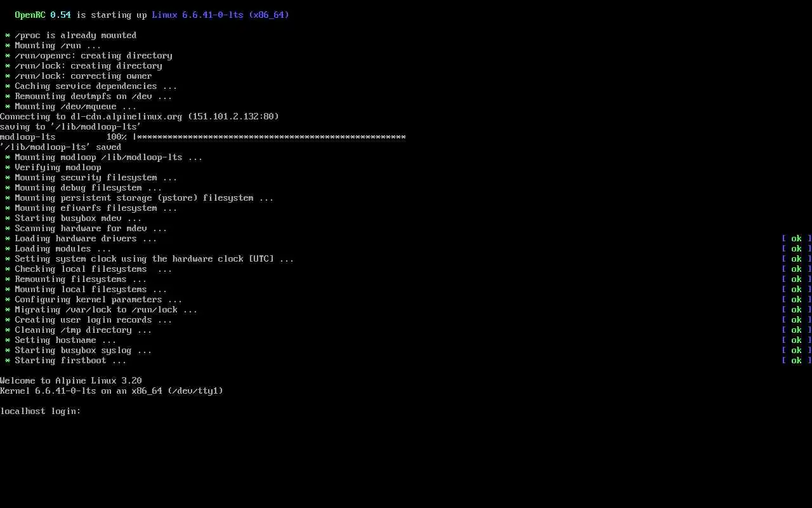Click 'Starting busybox mdev' line

tap(74, 218)
